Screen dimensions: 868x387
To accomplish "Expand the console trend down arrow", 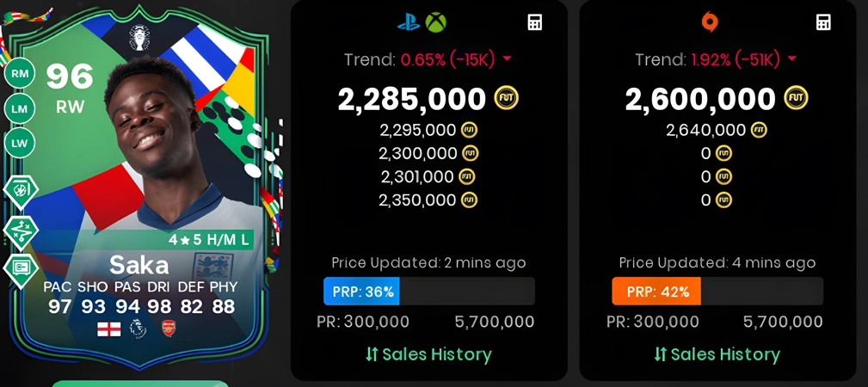I will point(507,58).
